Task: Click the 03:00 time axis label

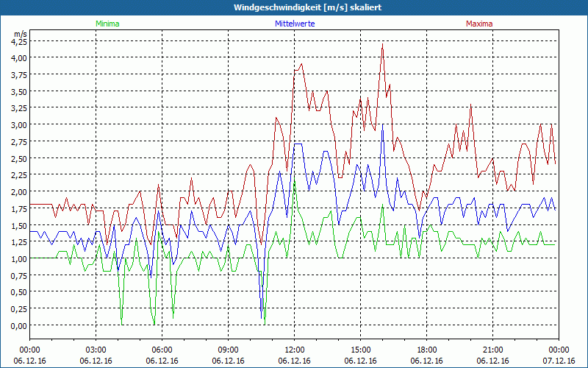Action: click(96, 350)
